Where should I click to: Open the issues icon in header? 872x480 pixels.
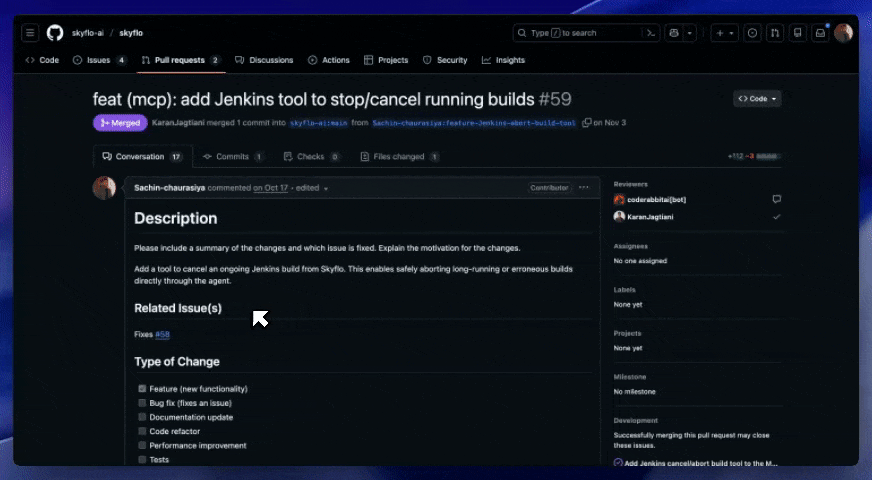coord(752,33)
